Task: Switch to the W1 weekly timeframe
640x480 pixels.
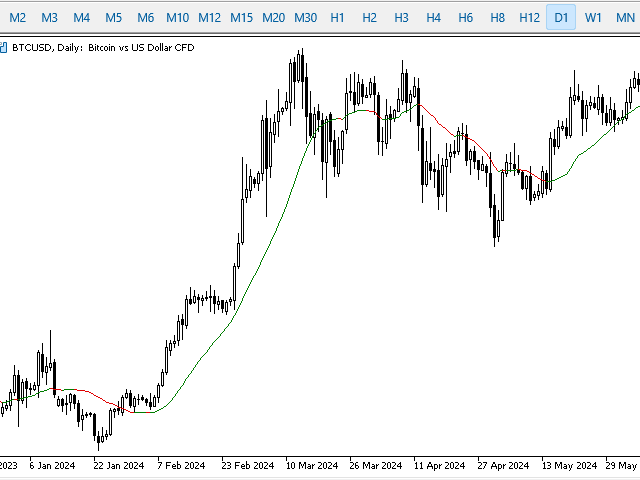Action: pos(593,18)
